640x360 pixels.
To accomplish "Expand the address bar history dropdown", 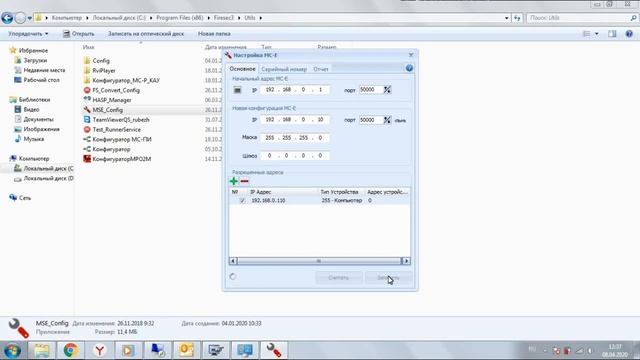I will (x=507, y=18).
